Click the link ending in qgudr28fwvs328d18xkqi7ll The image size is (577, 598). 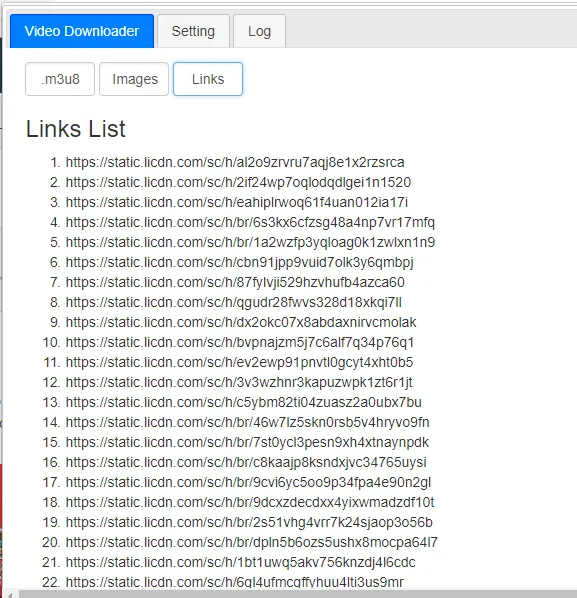click(233, 302)
